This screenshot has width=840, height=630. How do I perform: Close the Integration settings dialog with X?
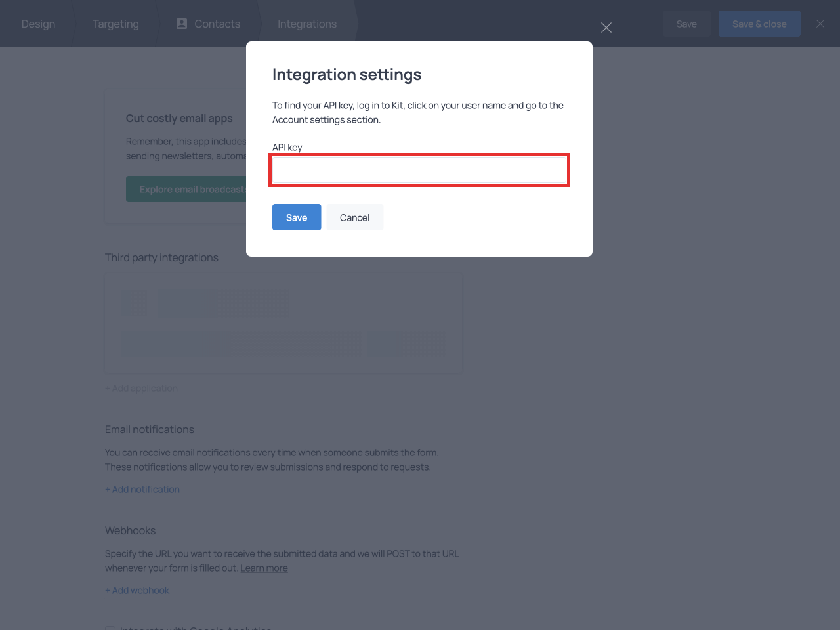(x=606, y=28)
